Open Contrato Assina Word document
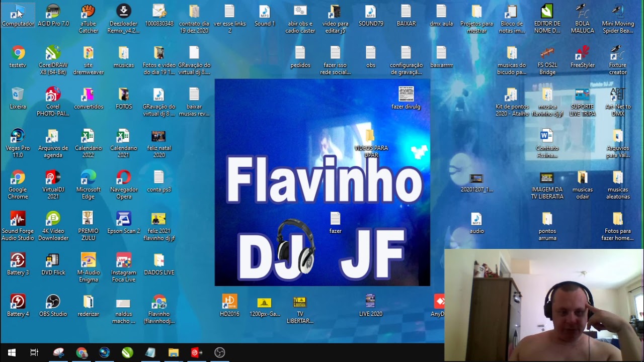This screenshot has height=362, width=644. pyautogui.click(x=547, y=143)
